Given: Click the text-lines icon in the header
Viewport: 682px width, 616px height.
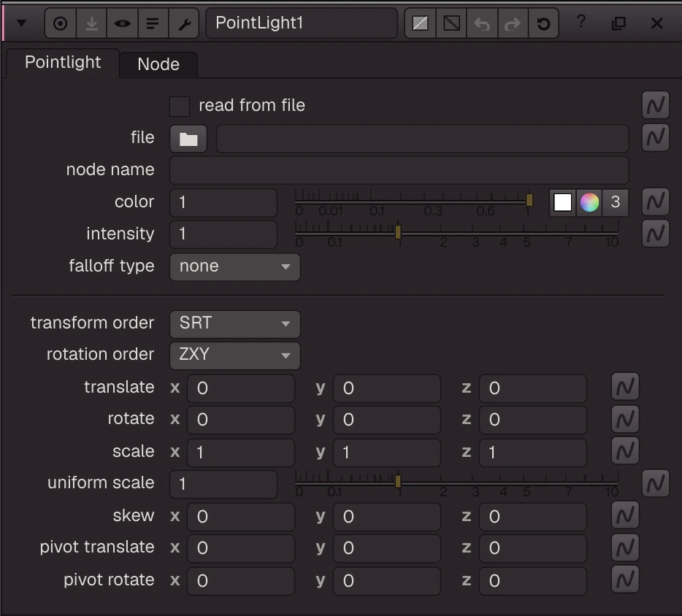Looking at the screenshot, I should click(153, 23).
